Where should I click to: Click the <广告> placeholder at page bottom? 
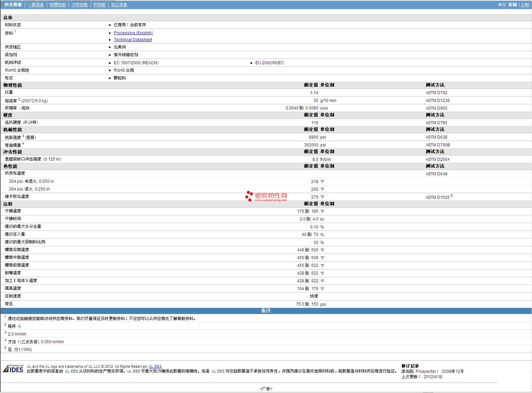click(x=266, y=389)
